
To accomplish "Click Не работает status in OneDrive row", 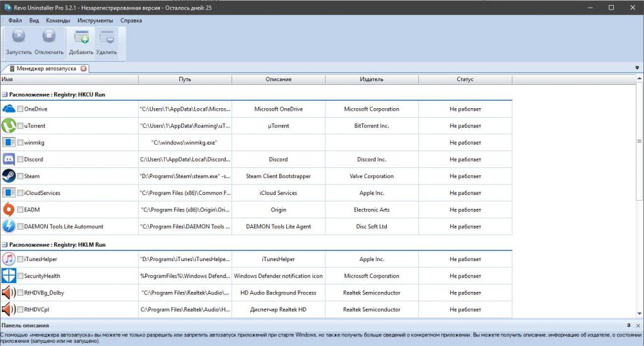I will tap(465, 109).
